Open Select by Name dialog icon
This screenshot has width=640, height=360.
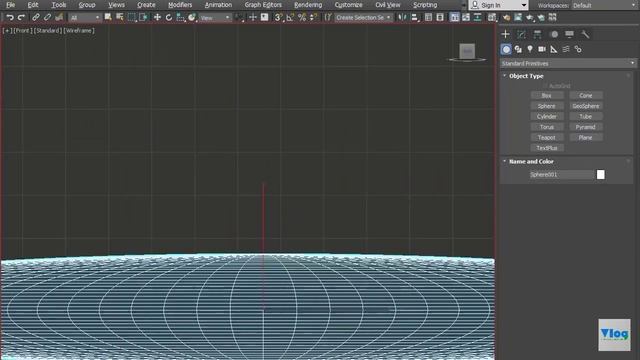click(x=120, y=18)
